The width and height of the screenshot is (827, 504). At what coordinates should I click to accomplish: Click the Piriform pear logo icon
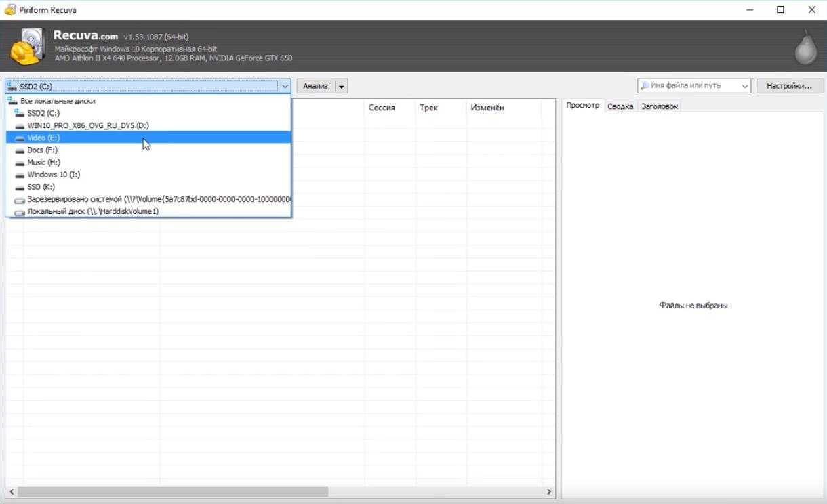click(805, 47)
